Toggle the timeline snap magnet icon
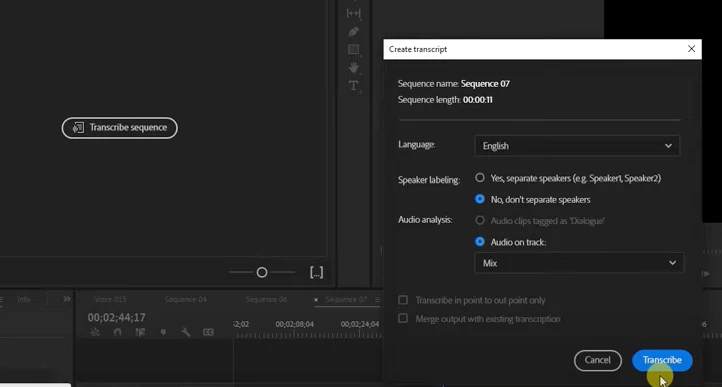This screenshot has width=722, height=387. [x=117, y=332]
